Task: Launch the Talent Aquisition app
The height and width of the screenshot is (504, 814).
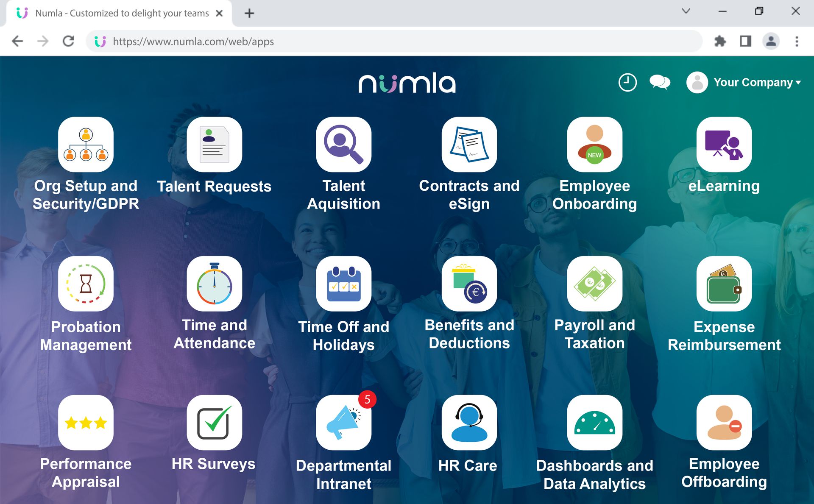Action: pyautogui.click(x=343, y=144)
